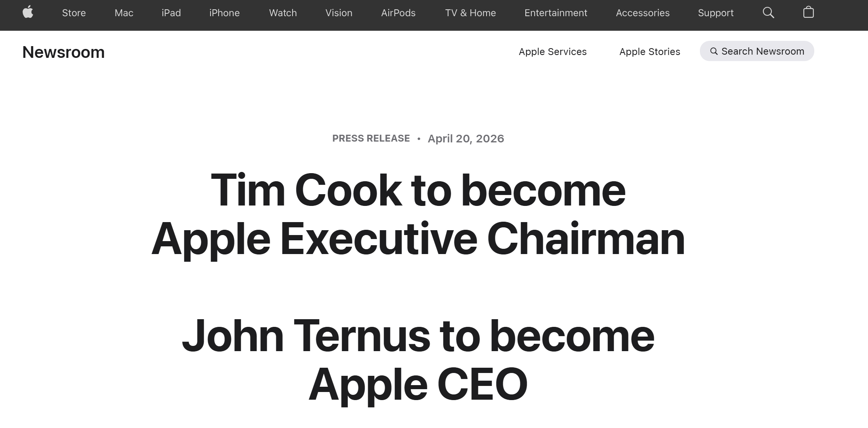Image resolution: width=868 pixels, height=428 pixels.
Task: Click the press release headline about Tim Cook
Action: tap(418, 214)
